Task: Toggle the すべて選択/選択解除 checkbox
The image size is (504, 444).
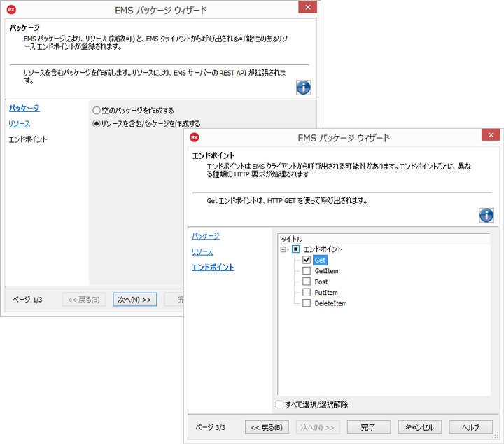Action: pyautogui.click(x=279, y=405)
